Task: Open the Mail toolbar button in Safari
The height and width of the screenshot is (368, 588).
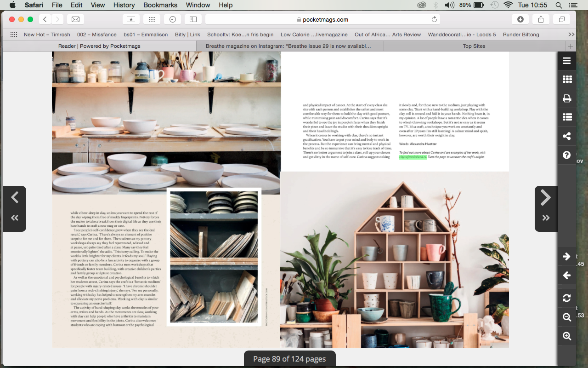Action: tap(75, 19)
